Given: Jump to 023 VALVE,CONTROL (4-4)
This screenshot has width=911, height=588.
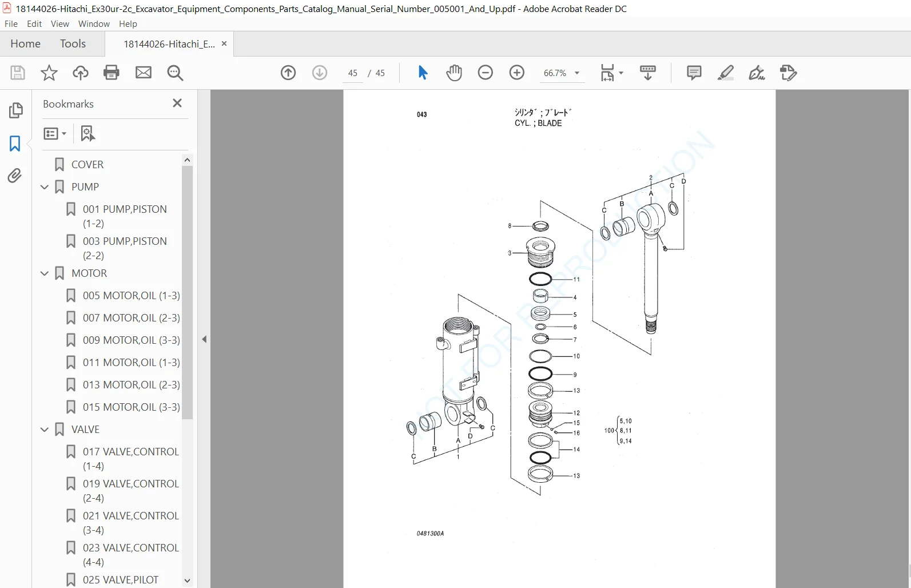Looking at the screenshot, I should click(x=131, y=555).
